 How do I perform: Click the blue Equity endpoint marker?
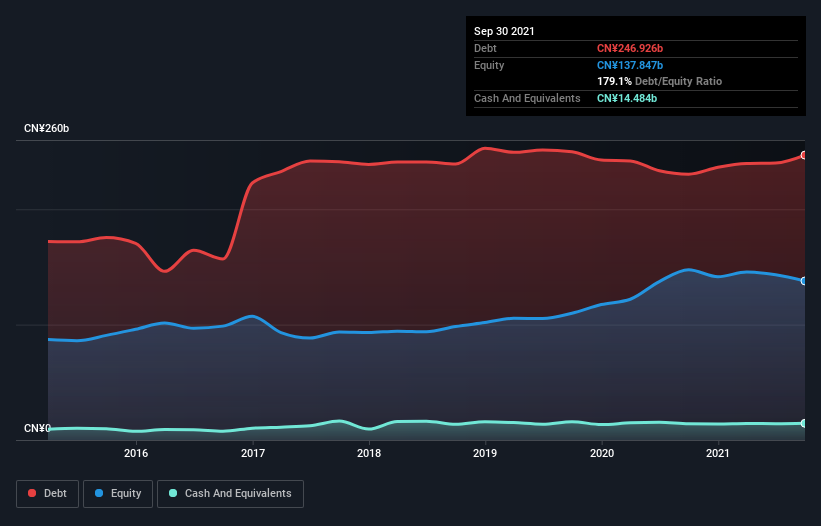(x=804, y=281)
